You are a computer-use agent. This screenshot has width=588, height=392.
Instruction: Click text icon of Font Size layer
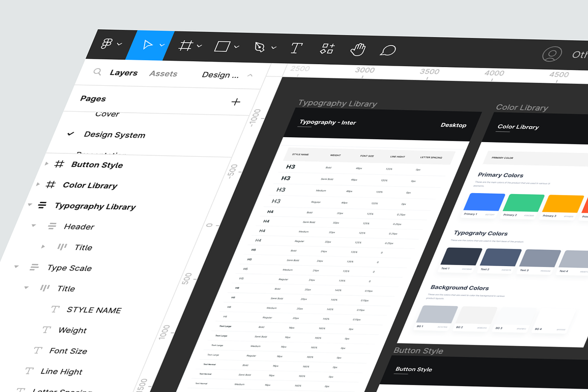(38, 350)
